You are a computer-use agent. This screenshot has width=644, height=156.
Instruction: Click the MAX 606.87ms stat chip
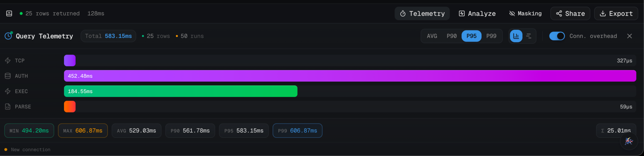point(83,131)
